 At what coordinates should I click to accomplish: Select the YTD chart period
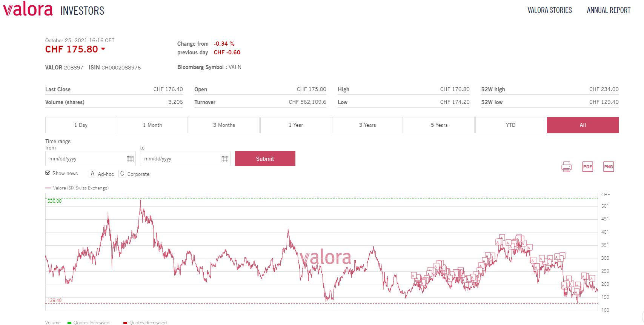tap(510, 125)
